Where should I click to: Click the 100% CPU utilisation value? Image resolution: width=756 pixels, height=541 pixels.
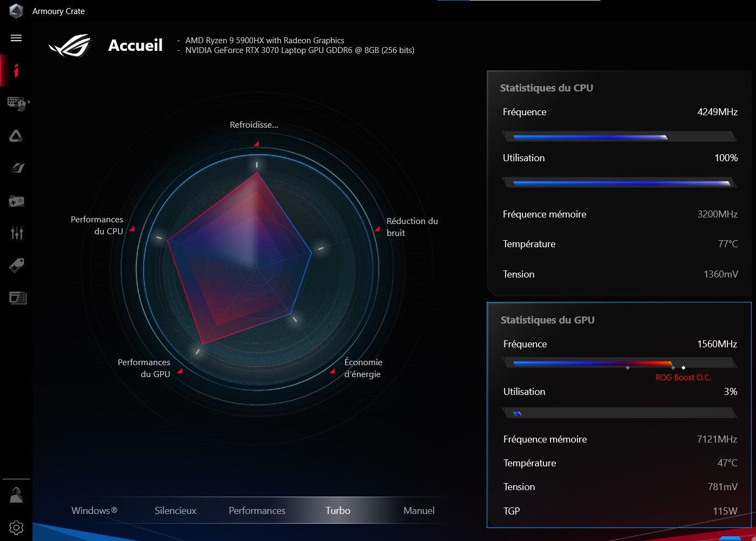[726, 158]
